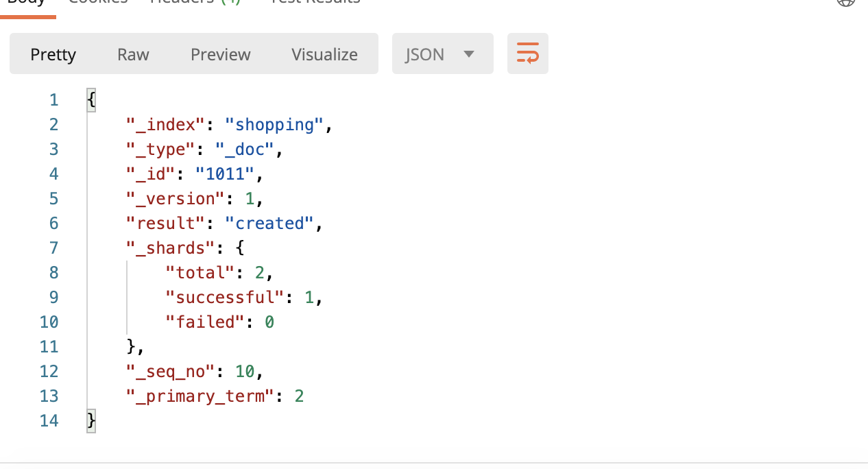Open the Cookies response tab
The height and width of the screenshot is (469, 868).
pos(98,2)
